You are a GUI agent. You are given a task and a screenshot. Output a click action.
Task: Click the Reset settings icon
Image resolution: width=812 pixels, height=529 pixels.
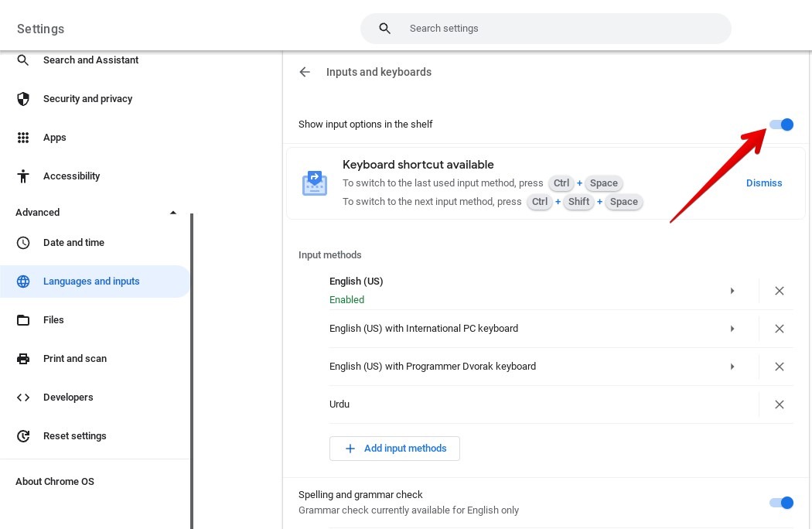pos(23,435)
